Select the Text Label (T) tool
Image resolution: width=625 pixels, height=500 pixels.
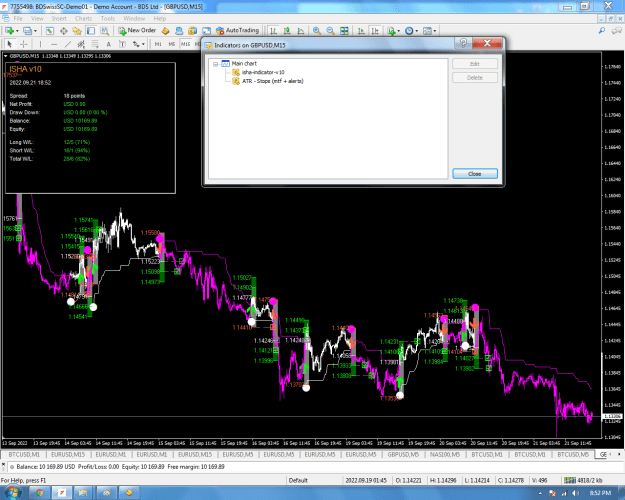[122, 44]
